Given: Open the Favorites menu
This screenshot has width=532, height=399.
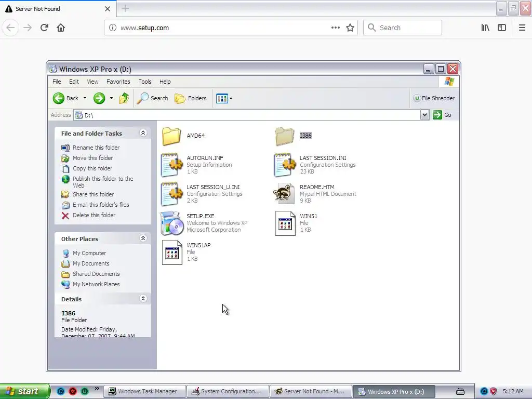Looking at the screenshot, I should pyautogui.click(x=118, y=82).
